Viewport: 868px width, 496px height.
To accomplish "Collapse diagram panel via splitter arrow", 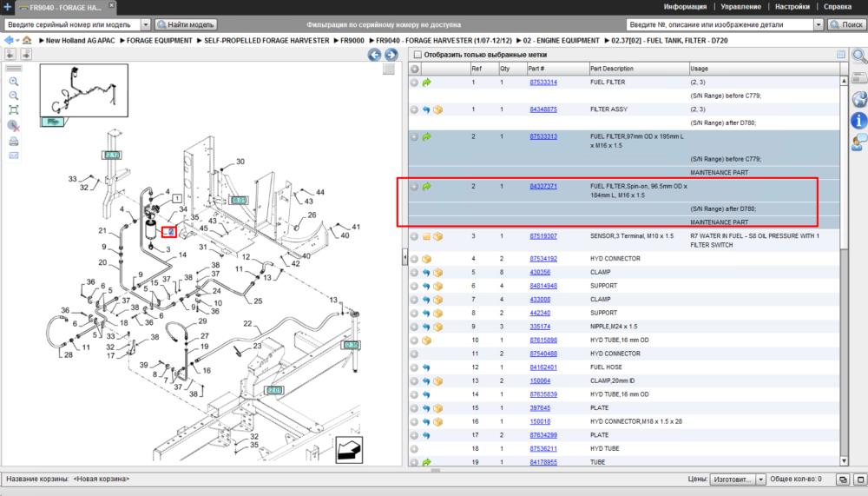I will pyautogui.click(x=404, y=258).
